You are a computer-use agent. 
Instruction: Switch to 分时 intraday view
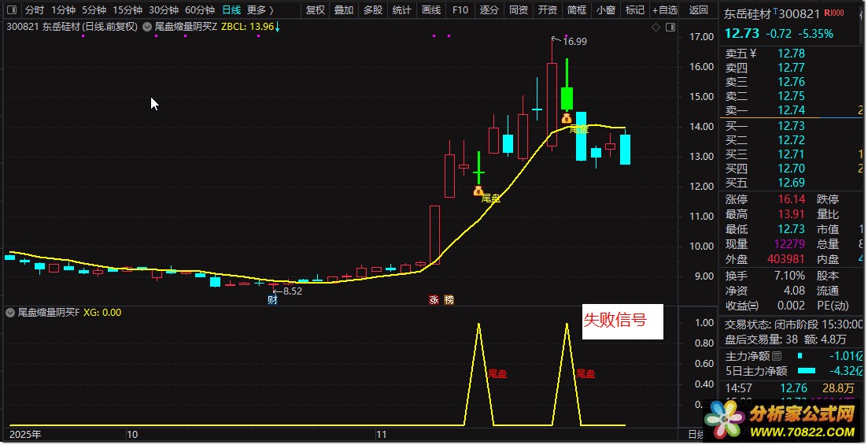(35, 10)
